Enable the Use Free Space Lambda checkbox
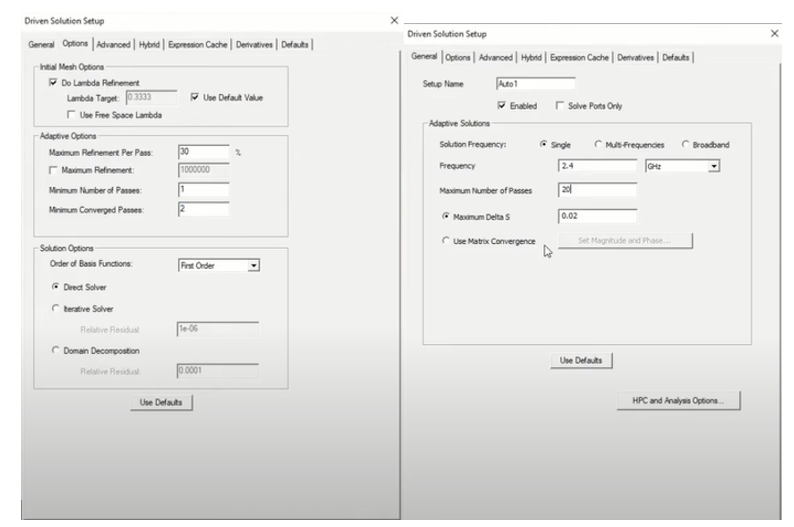Screen dimensions: 794x527 [71, 114]
